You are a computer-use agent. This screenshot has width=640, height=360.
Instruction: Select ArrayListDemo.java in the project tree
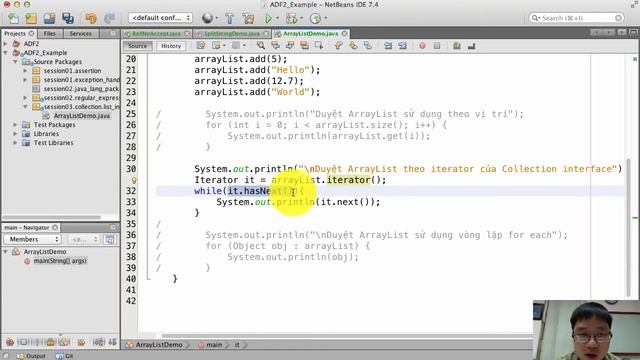coord(82,116)
